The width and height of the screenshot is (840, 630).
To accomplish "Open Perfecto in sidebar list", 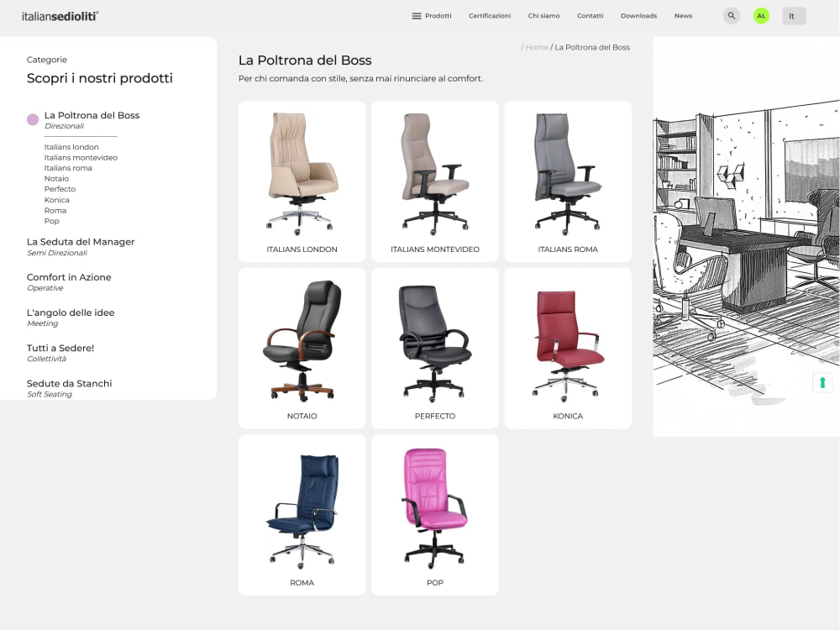I will pyautogui.click(x=60, y=189).
